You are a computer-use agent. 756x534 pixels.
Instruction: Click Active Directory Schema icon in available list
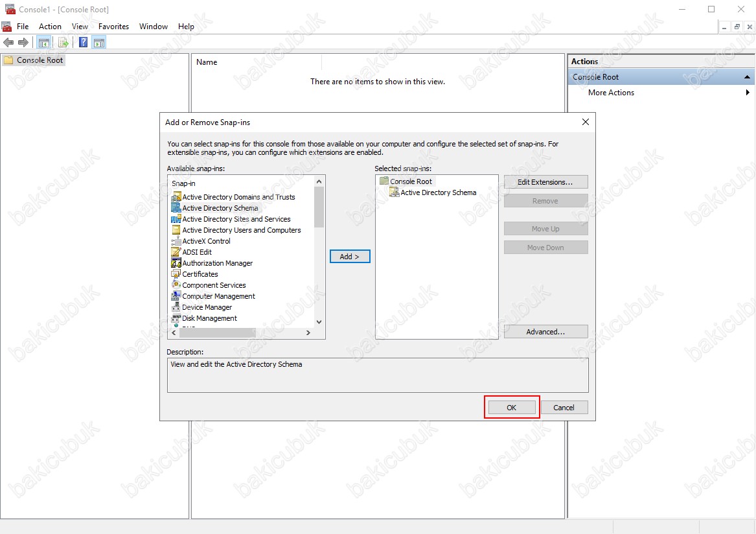pos(176,208)
